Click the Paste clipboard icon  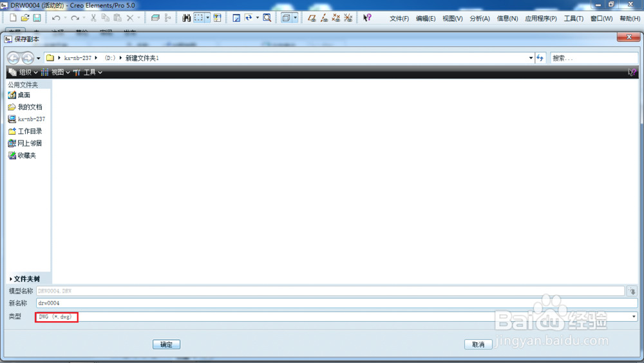pyautogui.click(x=117, y=17)
